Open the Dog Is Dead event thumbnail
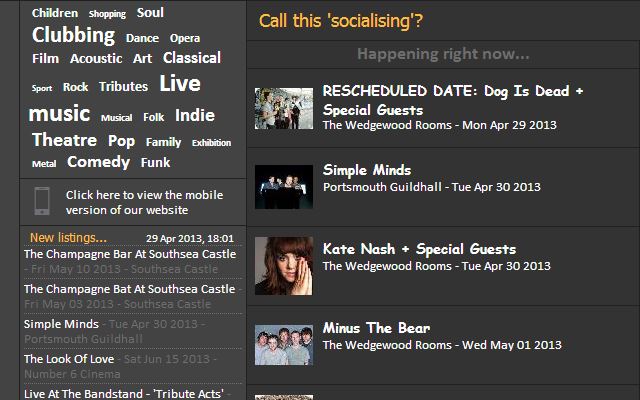The image size is (640, 400). (x=284, y=109)
